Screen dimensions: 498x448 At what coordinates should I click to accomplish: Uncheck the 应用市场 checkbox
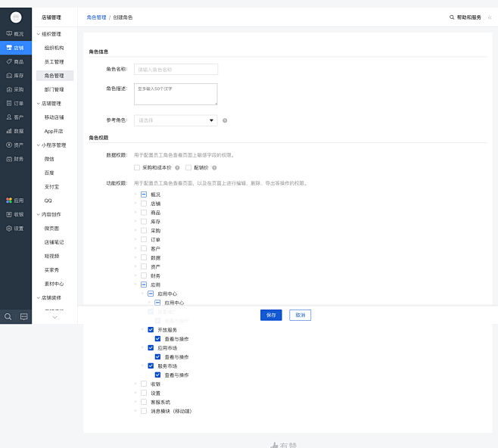(151, 347)
